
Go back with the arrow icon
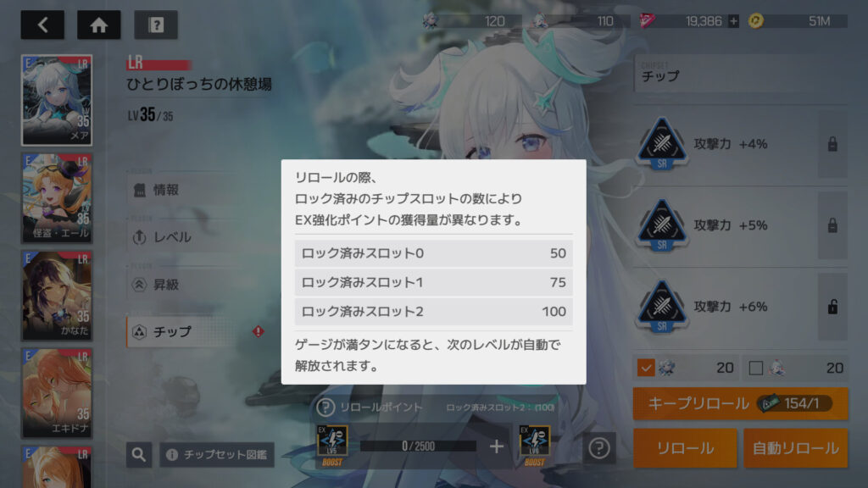pyautogui.click(x=42, y=25)
